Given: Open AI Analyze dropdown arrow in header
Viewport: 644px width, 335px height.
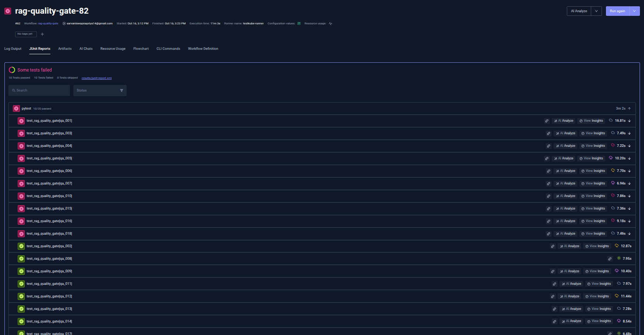Looking at the screenshot, I should coord(596,11).
